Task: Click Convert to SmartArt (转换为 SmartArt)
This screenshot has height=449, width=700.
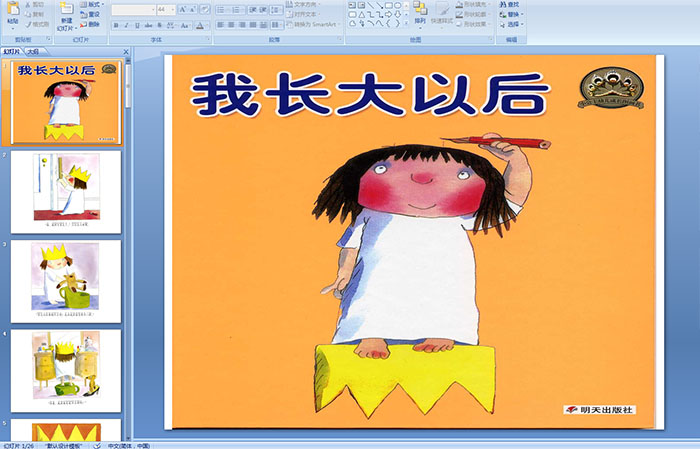Action: pos(312,24)
